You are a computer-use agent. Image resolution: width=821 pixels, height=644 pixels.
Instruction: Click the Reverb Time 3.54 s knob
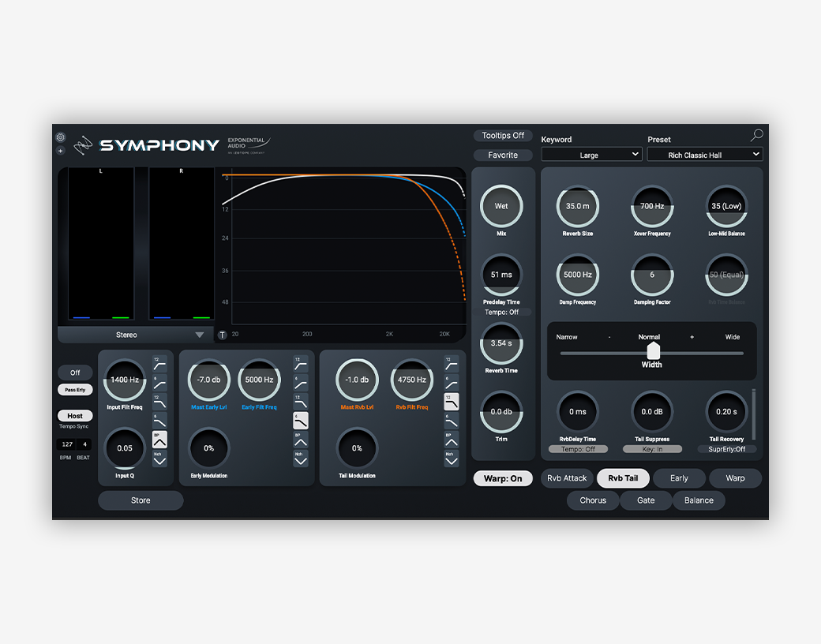[501, 343]
